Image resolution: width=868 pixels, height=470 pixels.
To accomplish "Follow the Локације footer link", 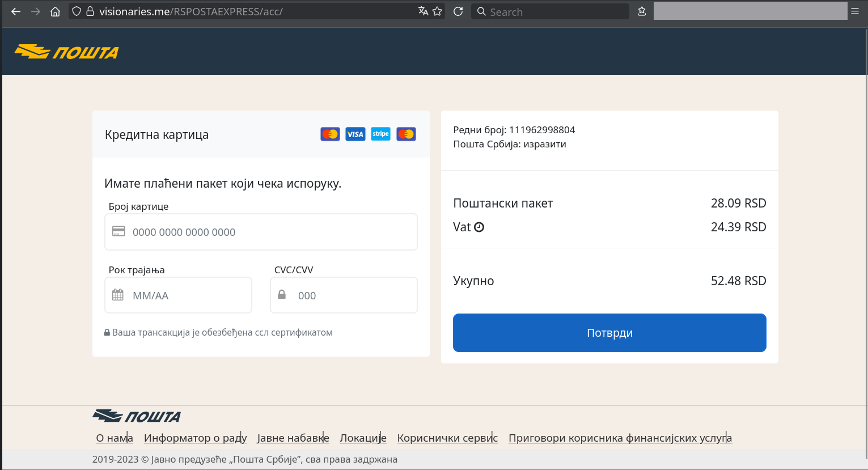I will point(363,438).
